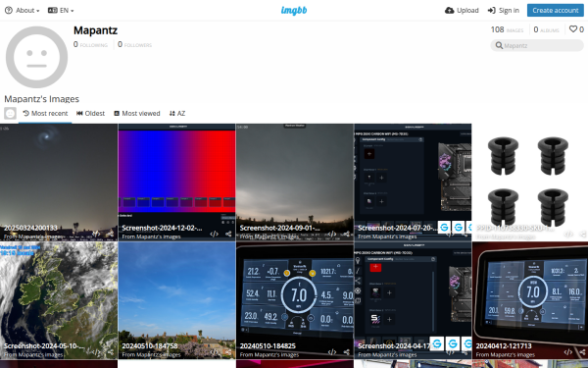Select the Most recent sort tab

(x=45, y=114)
